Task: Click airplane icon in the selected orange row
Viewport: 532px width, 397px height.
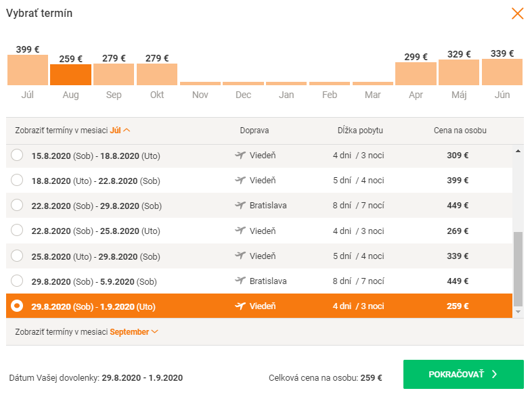Action: pos(240,306)
